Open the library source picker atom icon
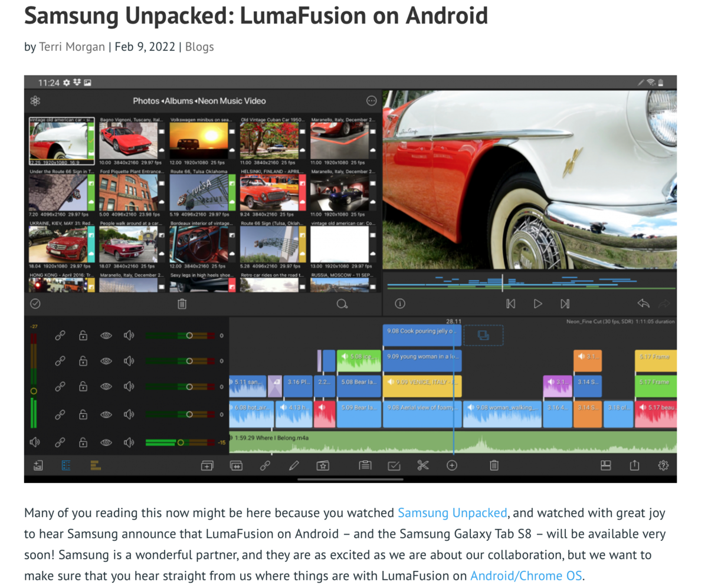708x588 pixels. [x=36, y=101]
